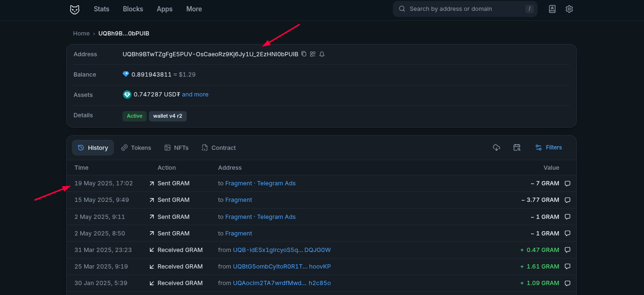Image resolution: width=644 pixels, height=295 pixels.
Task: Open the Apps menu item
Action: coord(165,9)
